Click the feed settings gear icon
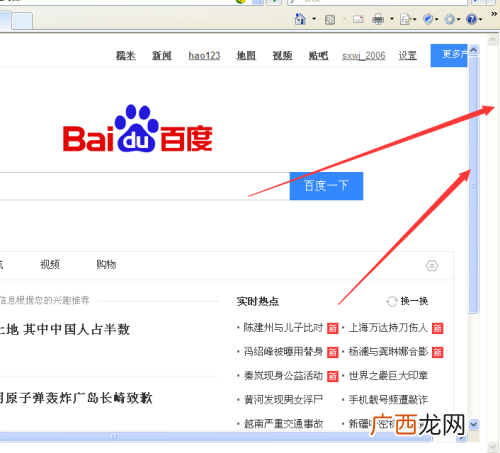Screen dimensions: 500x453 coord(432,266)
